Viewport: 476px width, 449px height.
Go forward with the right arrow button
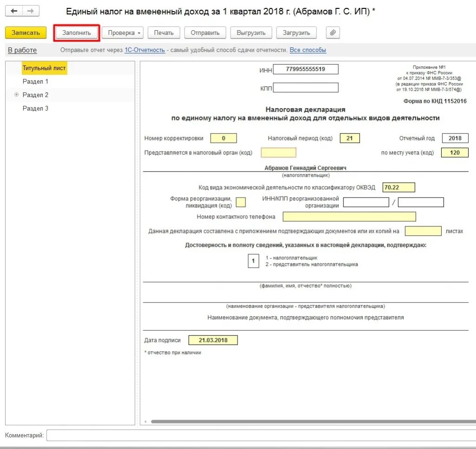click(31, 11)
